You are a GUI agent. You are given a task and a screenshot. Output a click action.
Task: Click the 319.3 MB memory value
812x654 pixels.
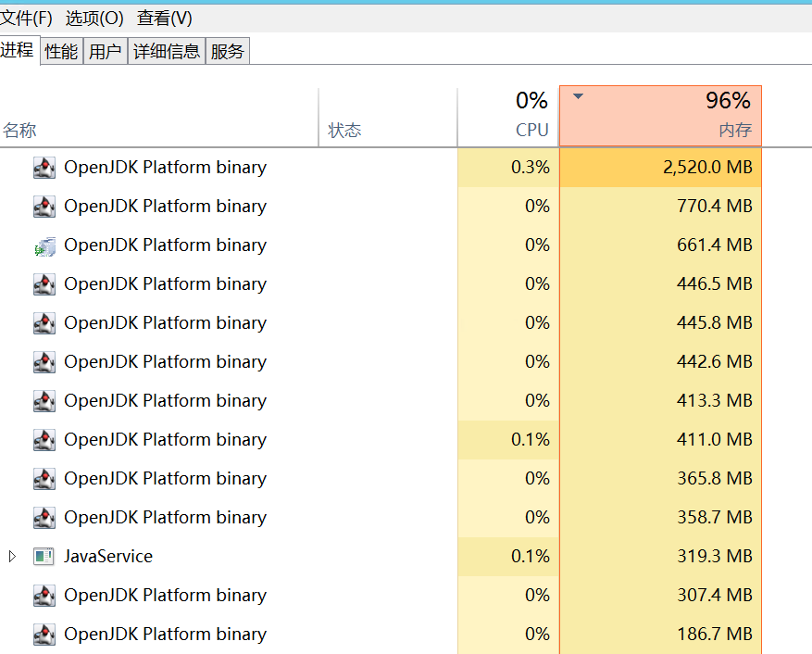pyautogui.click(x=715, y=556)
